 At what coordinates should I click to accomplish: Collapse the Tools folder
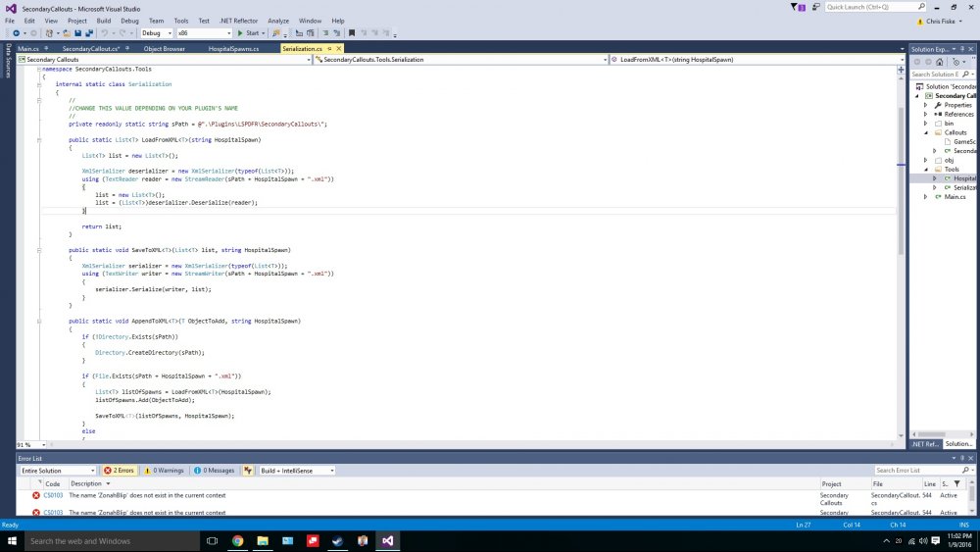tap(926, 170)
